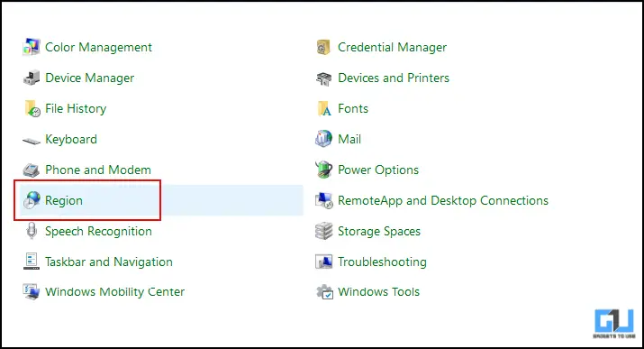Open the Region text link
Screen dimensions: 644x349
tap(64, 200)
